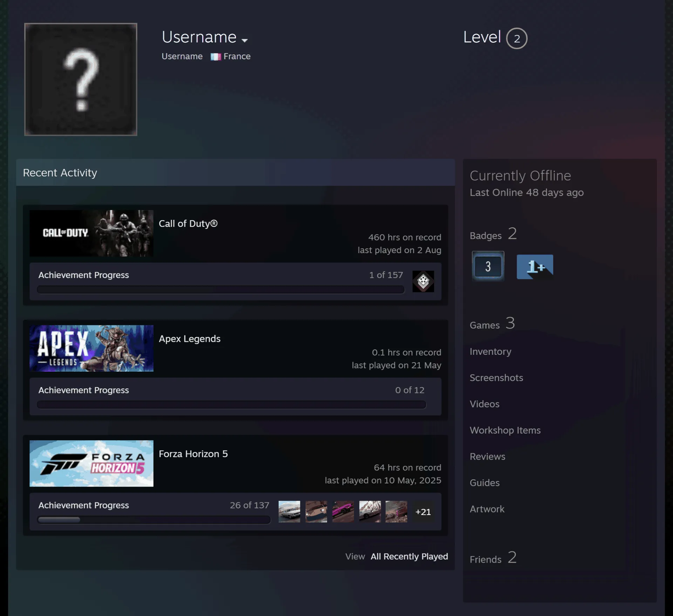Screen dimensions: 673x616
Task: Open Apex Legends game title
Action: click(190, 339)
